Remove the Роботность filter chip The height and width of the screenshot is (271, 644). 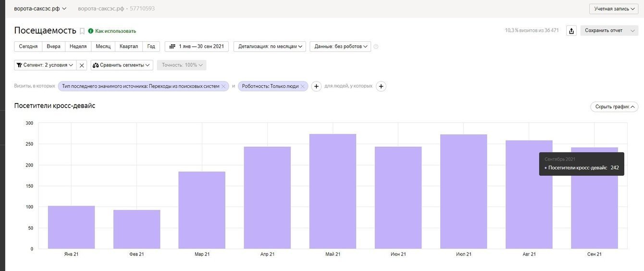(x=303, y=86)
